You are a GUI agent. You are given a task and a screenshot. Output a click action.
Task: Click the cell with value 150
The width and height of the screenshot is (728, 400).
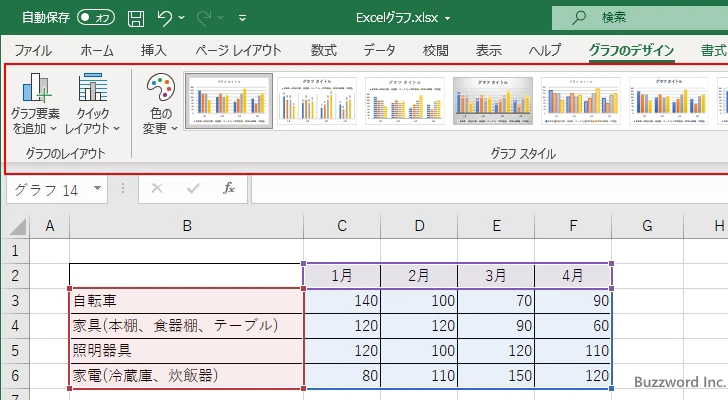[x=496, y=376]
